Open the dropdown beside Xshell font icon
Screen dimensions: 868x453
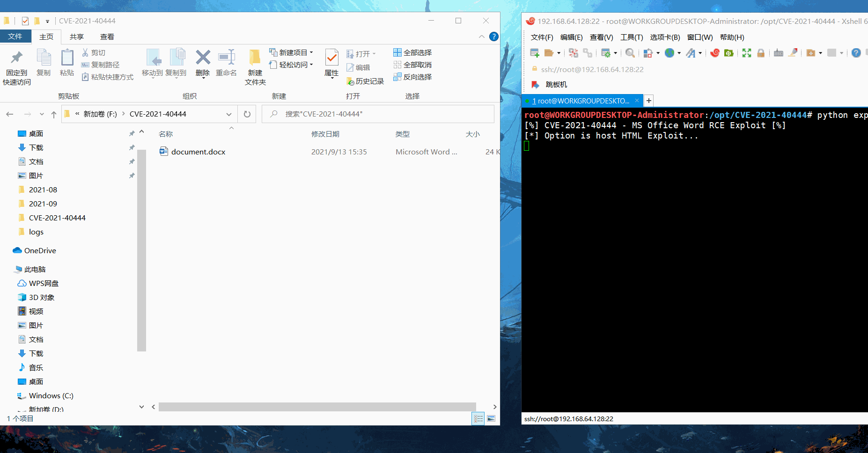(x=700, y=53)
